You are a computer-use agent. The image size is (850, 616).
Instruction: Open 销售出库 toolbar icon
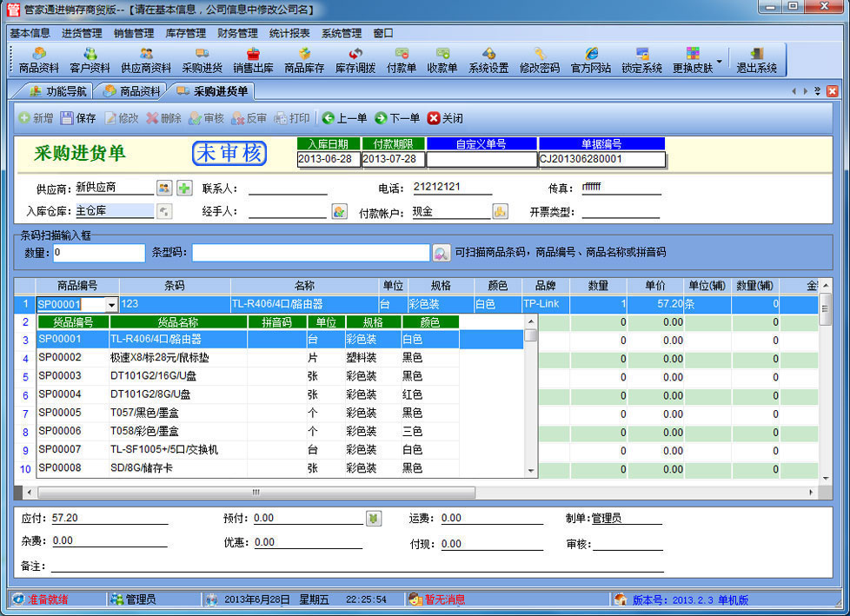(x=253, y=60)
